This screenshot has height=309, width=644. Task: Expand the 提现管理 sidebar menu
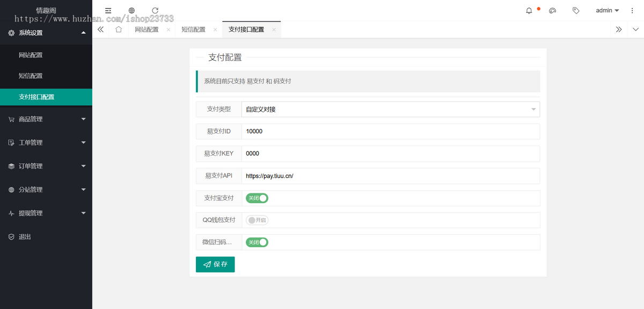[x=46, y=213]
